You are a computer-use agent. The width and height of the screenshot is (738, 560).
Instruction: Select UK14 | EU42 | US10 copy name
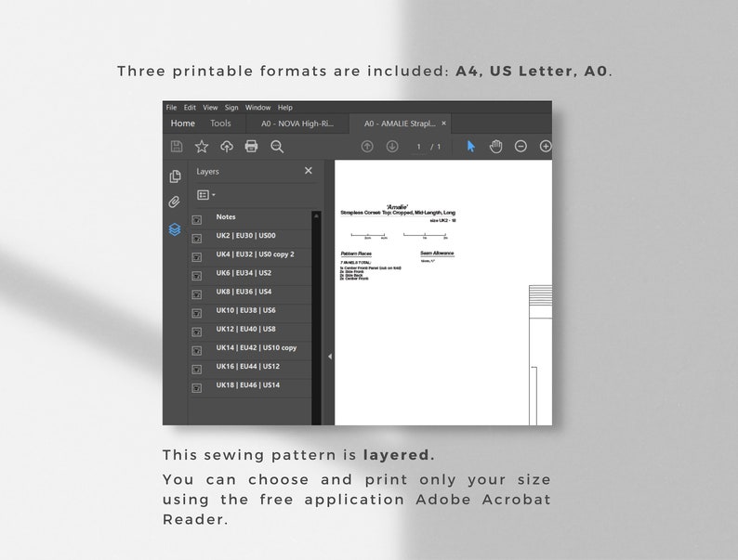pos(256,348)
